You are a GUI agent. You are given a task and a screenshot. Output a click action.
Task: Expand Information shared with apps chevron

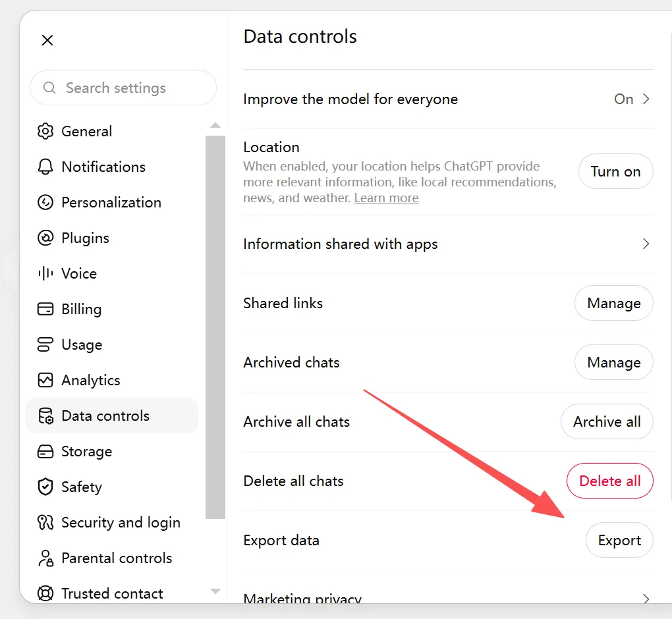(x=646, y=244)
